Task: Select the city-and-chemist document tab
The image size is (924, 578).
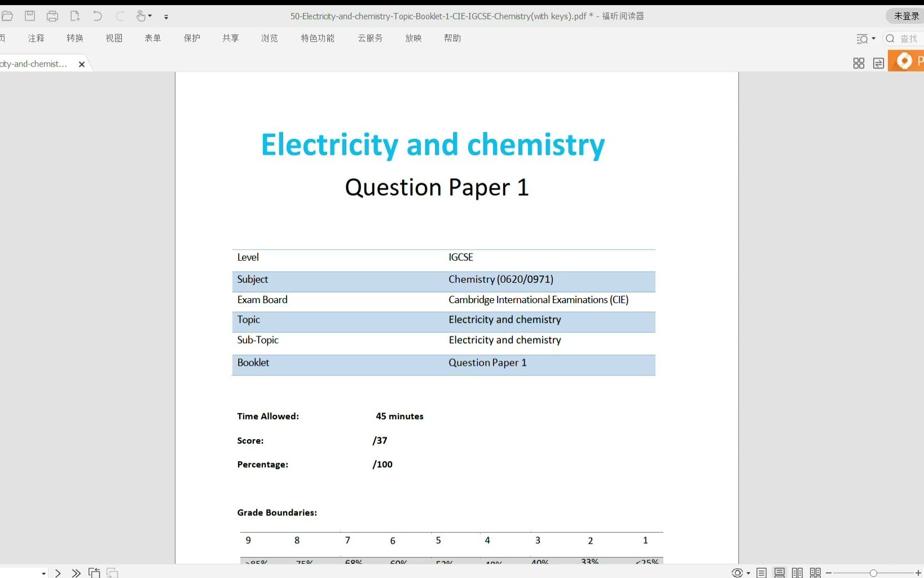Action: click(x=34, y=64)
